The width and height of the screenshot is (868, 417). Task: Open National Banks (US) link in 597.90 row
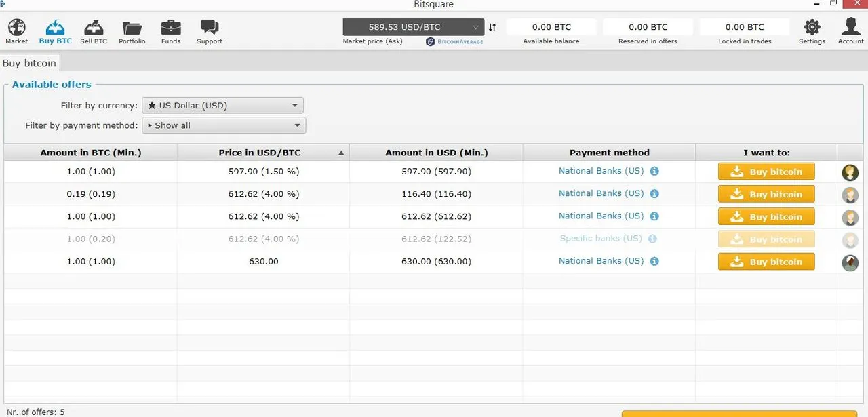click(x=601, y=171)
